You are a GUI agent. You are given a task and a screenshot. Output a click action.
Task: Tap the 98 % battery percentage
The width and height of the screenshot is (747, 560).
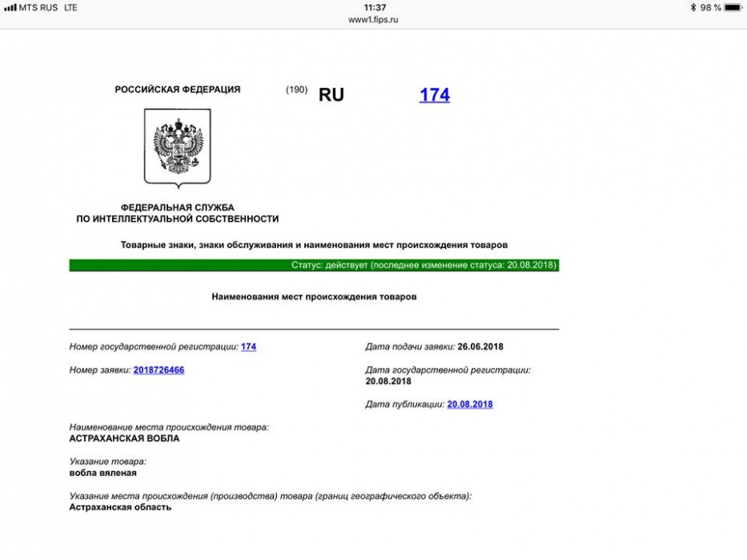pos(711,7)
